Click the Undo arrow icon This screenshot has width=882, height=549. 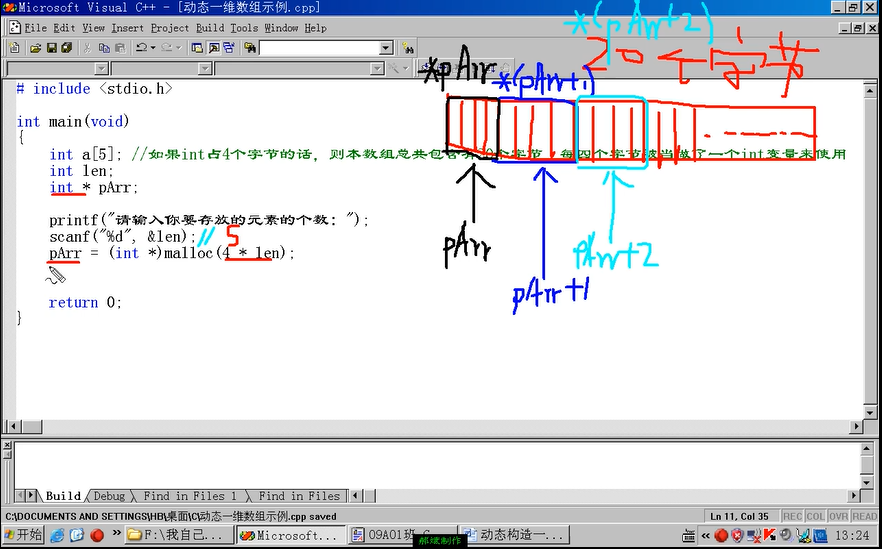coord(141,48)
